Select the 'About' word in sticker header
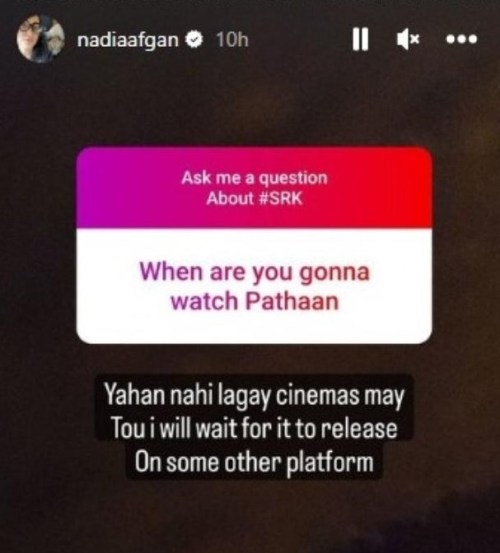The image size is (500, 553). click(x=230, y=199)
